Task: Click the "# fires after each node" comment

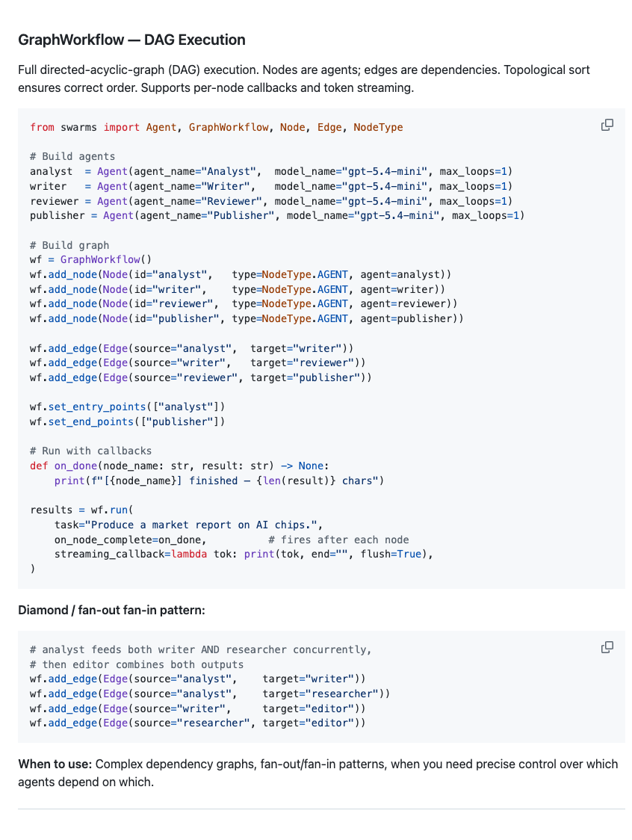Action: click(338, 540)
